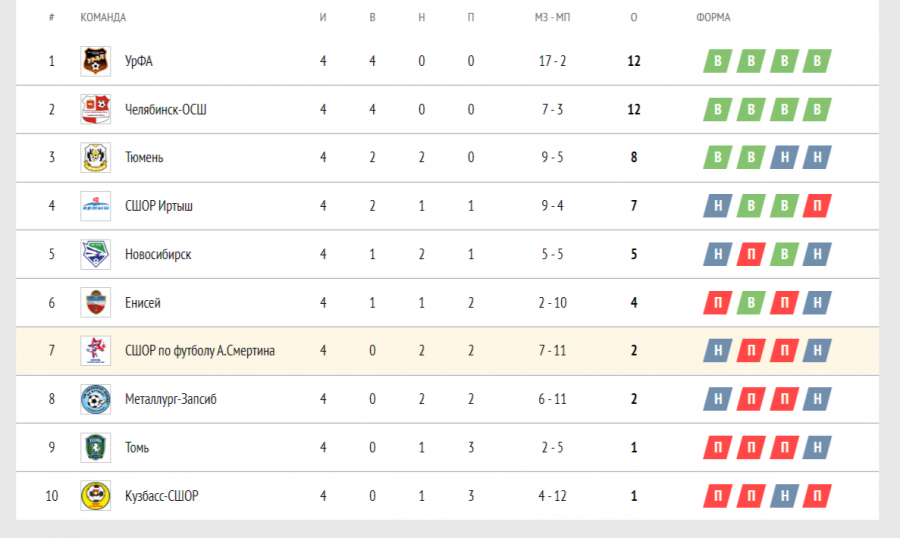This screenshot has width=900, height=538.
Task: Open the УрФА team page link
Action: 139,61
